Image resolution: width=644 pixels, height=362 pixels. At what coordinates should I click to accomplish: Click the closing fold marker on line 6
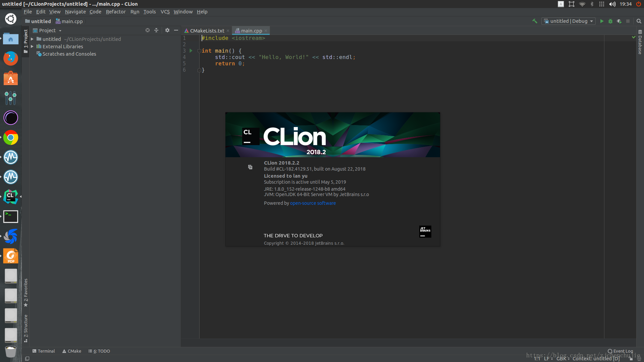(199, 70)
